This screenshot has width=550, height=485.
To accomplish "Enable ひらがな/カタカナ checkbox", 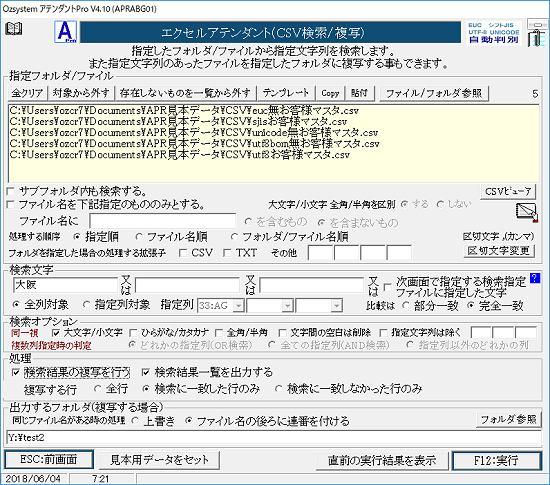I will click(x=133, y=332).
